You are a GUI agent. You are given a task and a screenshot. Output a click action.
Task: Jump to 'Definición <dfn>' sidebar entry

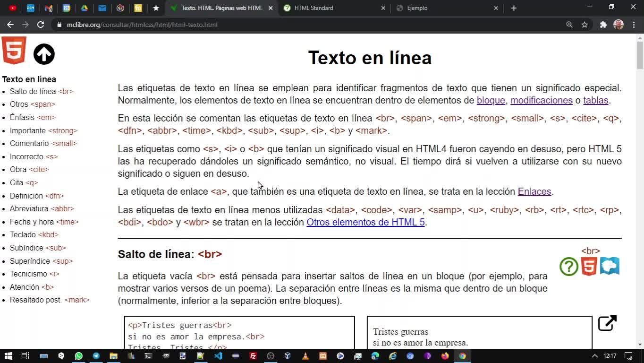point(37,196)
